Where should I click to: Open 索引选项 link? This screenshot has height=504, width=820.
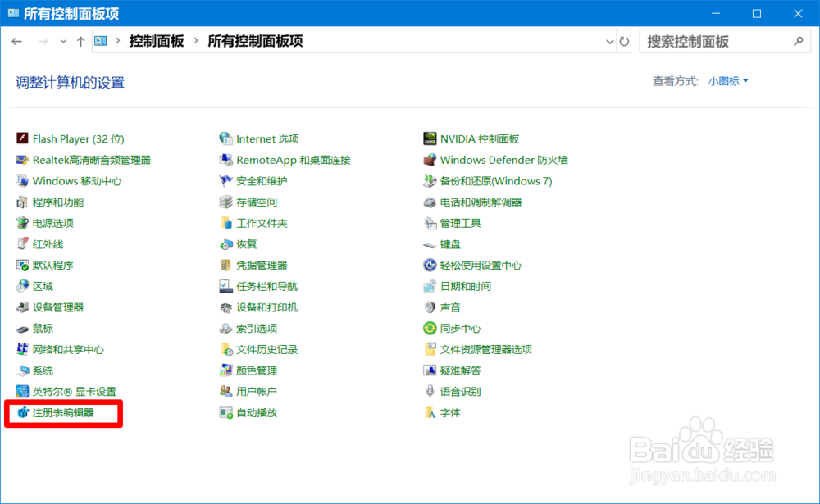tap(257, 329)
